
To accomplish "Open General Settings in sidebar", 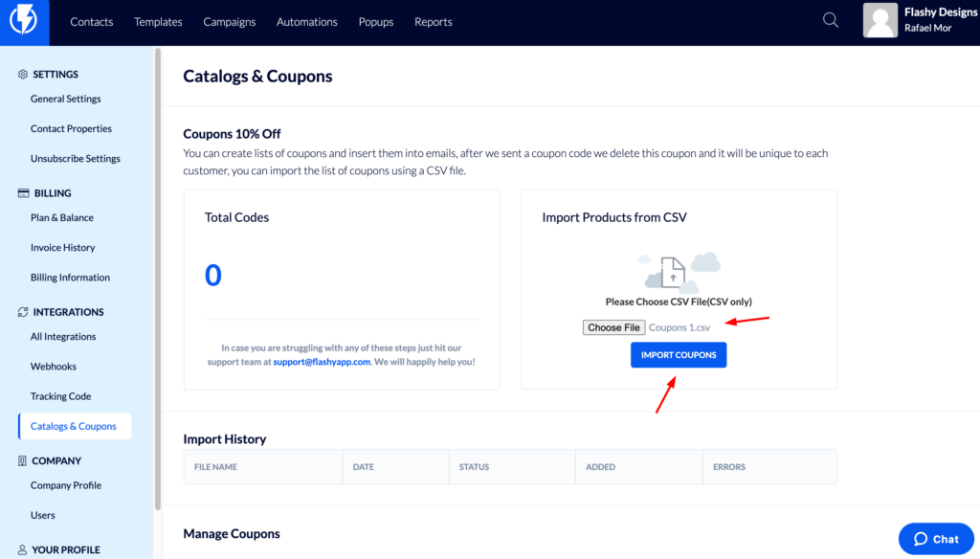I will pos(66,99).
